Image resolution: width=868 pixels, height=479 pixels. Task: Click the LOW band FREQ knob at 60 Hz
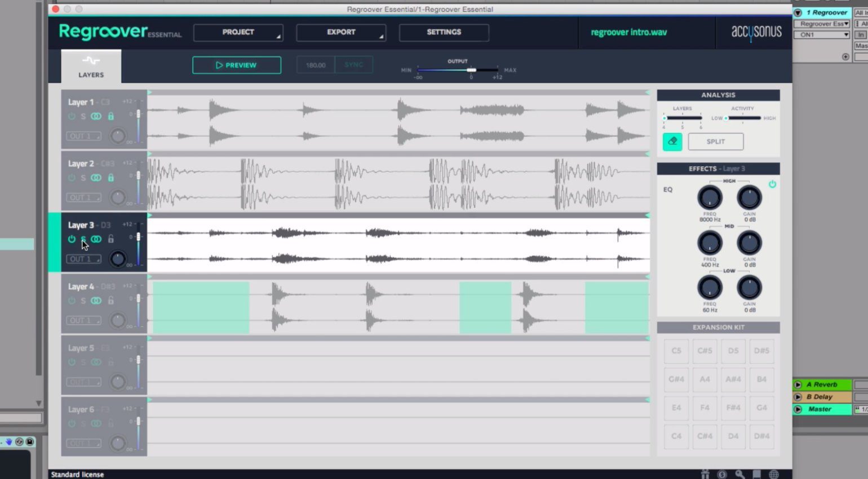pos(710,287)
